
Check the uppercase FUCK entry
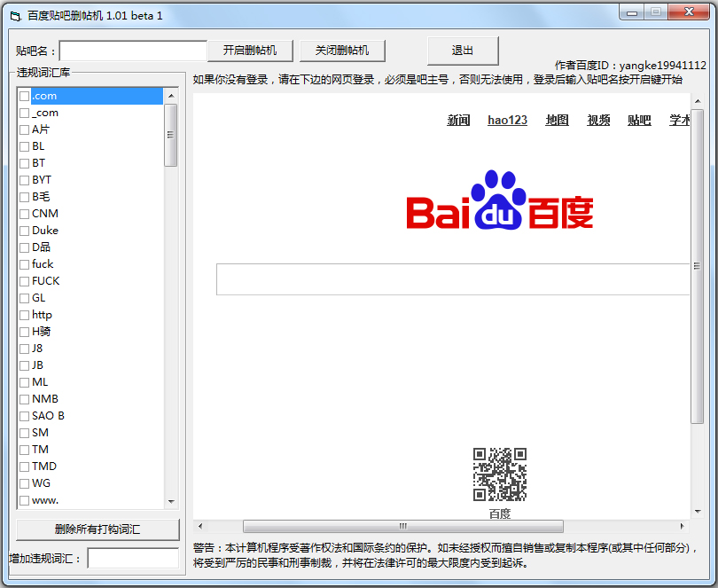pyautogui.click(x=24, y=281)
